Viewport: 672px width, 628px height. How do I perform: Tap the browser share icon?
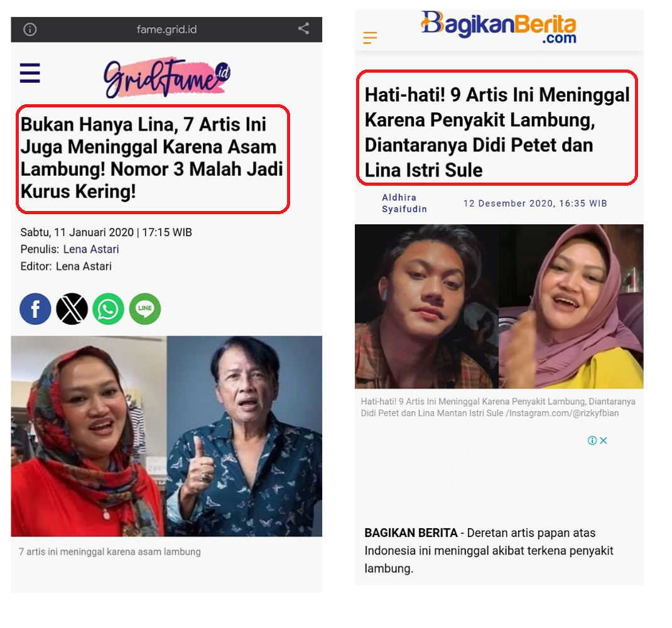303,29
